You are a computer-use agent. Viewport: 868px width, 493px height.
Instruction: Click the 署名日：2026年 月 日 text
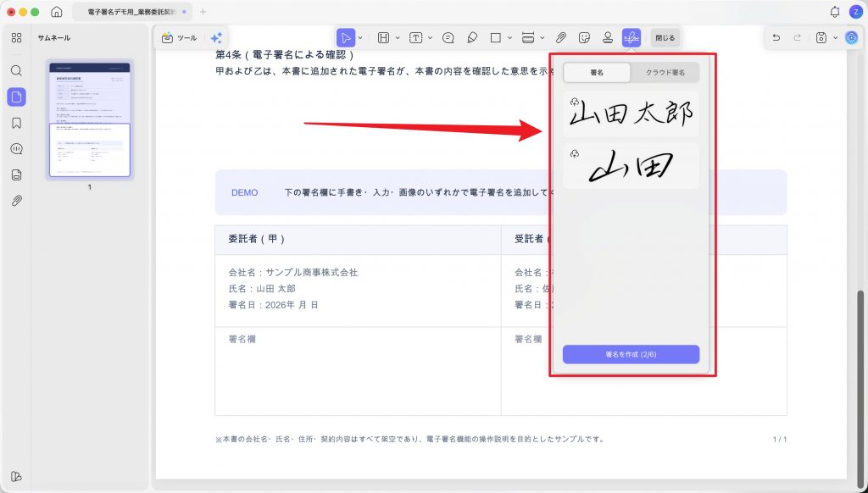(273, 305)
